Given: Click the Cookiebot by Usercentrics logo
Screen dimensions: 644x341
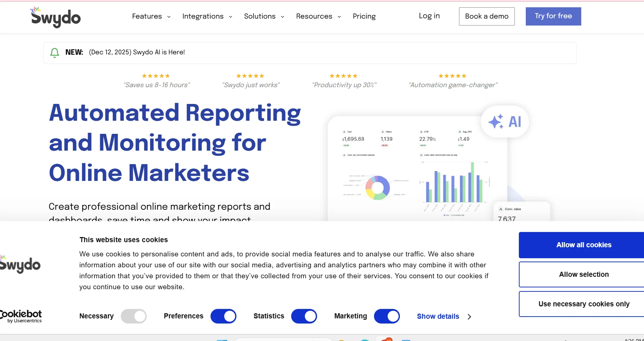Looking at the screenshot, I should coord(21,316).
